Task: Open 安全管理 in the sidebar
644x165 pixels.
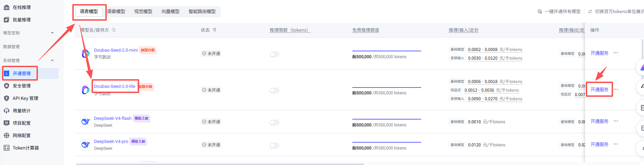Action: pos(21,86)
